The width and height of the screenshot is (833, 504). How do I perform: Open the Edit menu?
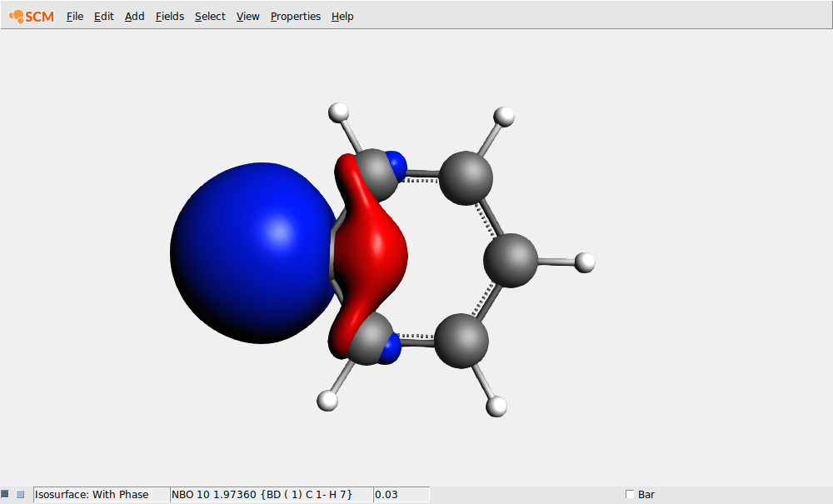point(103,16)
